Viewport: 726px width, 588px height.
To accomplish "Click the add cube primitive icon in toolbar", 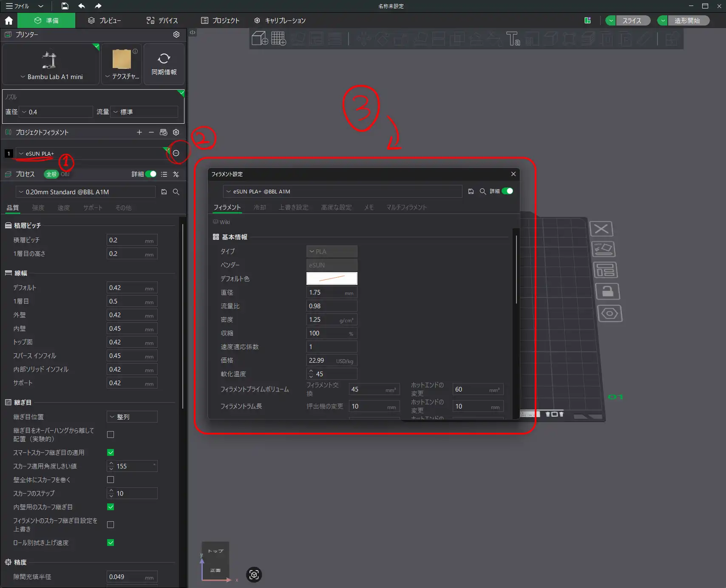I will tap(260, 39).
